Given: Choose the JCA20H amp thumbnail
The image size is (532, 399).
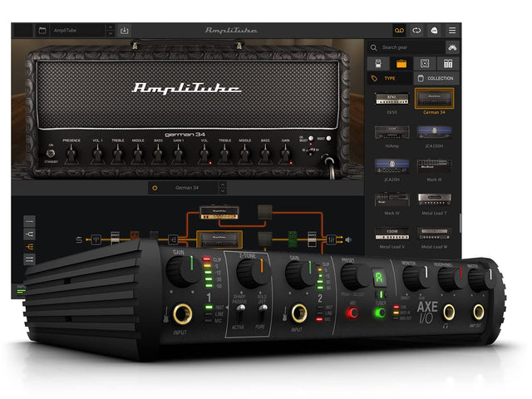Looking at the screenshot, I should coord(392,166).
